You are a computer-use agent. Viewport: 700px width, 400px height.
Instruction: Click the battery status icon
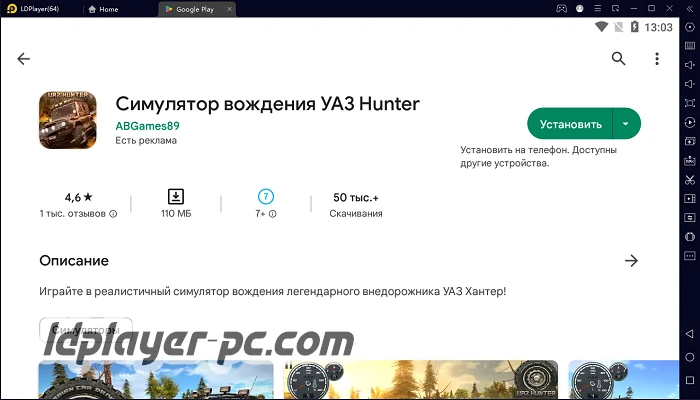pos(634,27)
